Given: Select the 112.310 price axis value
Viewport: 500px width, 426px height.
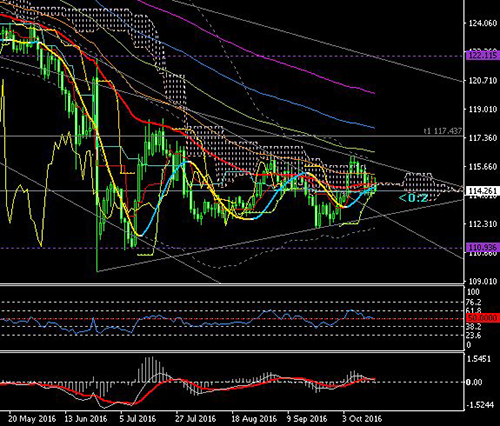Looking at the screenshot, I should click(x=483, y=224).
